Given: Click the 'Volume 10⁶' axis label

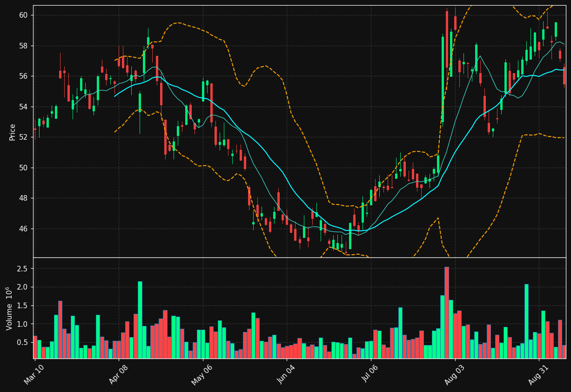Looking at the screenshot, I should (9, 308).
